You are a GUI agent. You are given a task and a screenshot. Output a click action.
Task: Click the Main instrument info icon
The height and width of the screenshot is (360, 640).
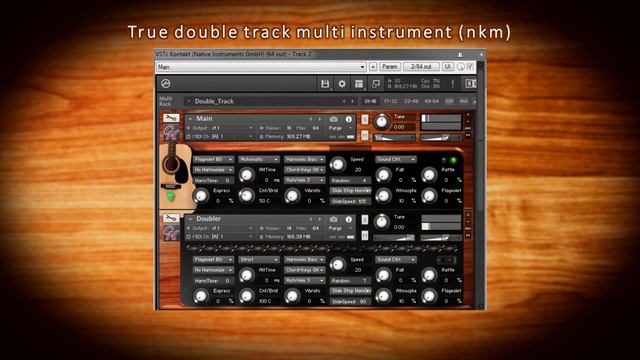point(349,119)
